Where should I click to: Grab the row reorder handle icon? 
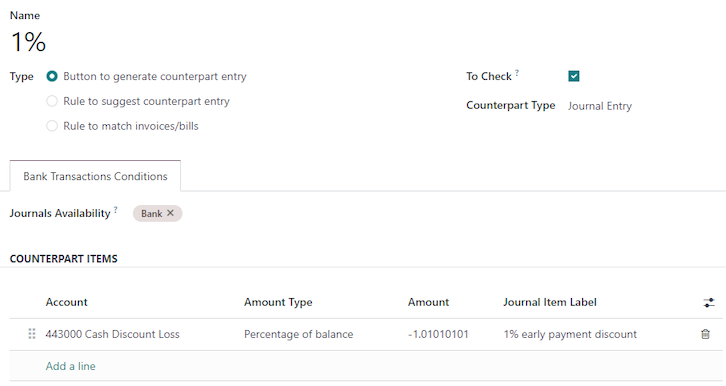[31, 334]
